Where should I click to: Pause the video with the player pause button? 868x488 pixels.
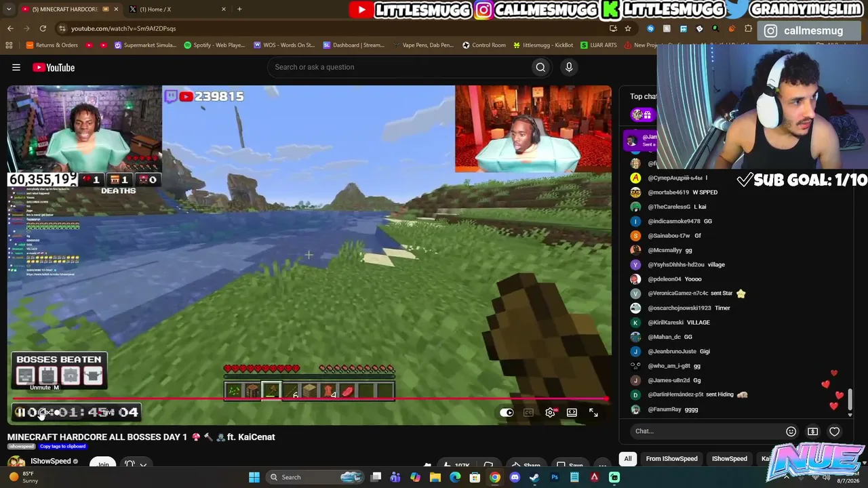[x=20, y=412]
